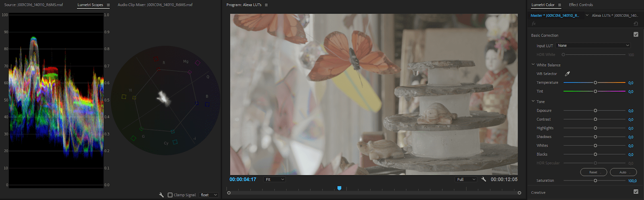644x200 pixels.
Task: Open Lumetri Scopes wrench settings
Action: click(x=161, y=195)
